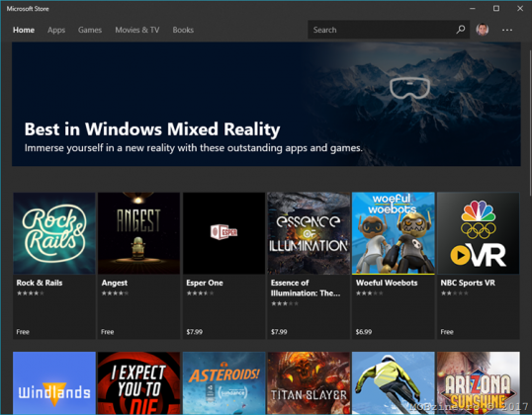Image resolution: width=532 pixels, height=415 pixels.
Task: Open Essence of Illumination tile image
Action: pos(309,233)
